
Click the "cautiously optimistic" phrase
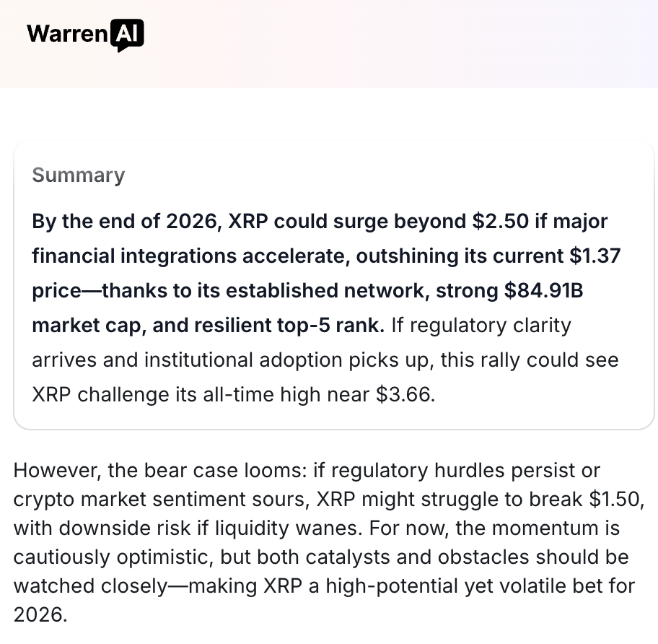[110, 557]
